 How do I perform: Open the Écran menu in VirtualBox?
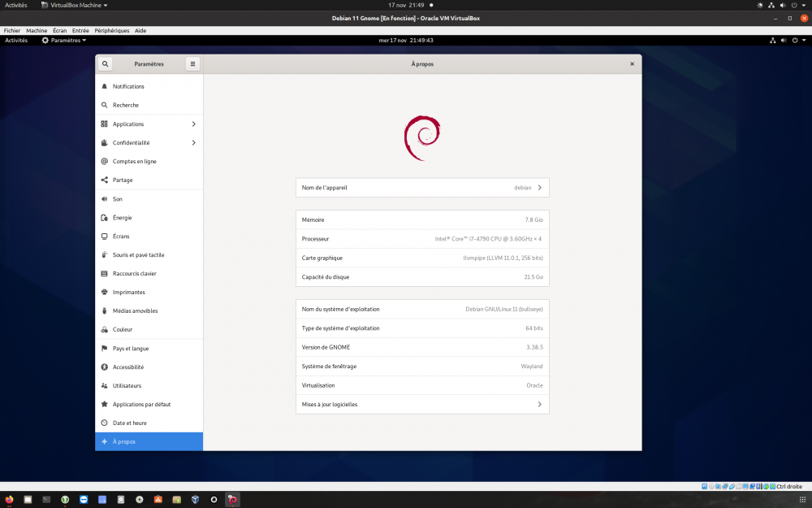pyautogui.click(x=59, y=30)
